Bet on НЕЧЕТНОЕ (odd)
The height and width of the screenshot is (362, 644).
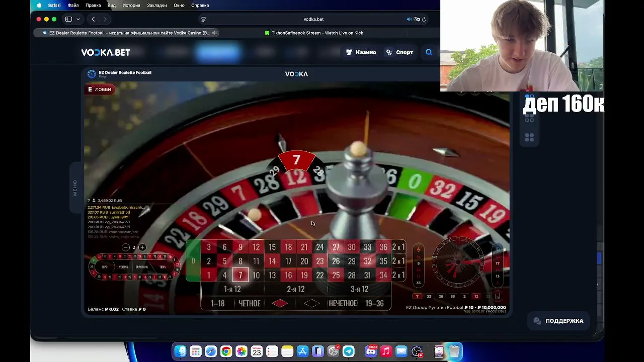coord(343,303)
